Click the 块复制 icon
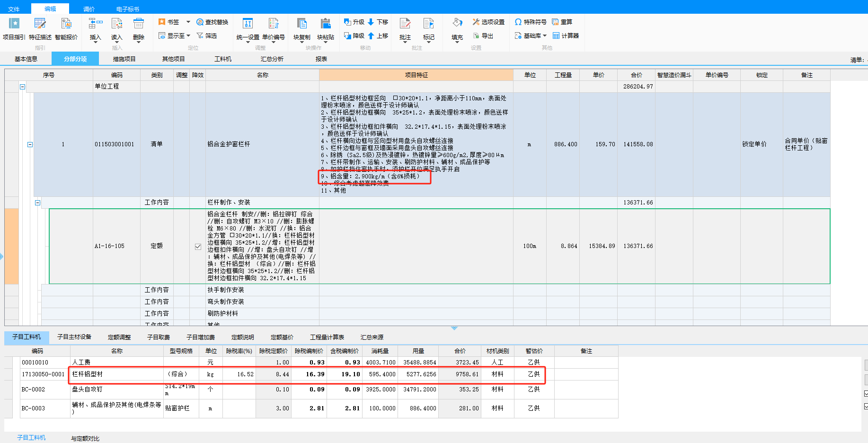 coord(301,24)
